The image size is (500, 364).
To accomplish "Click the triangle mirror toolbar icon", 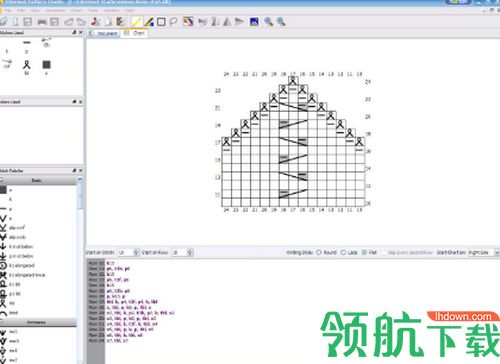I will pos(227,22).
